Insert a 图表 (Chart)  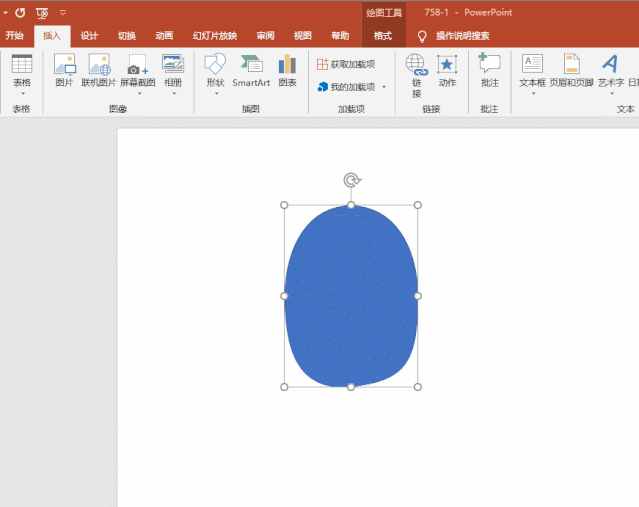[288, 70]
